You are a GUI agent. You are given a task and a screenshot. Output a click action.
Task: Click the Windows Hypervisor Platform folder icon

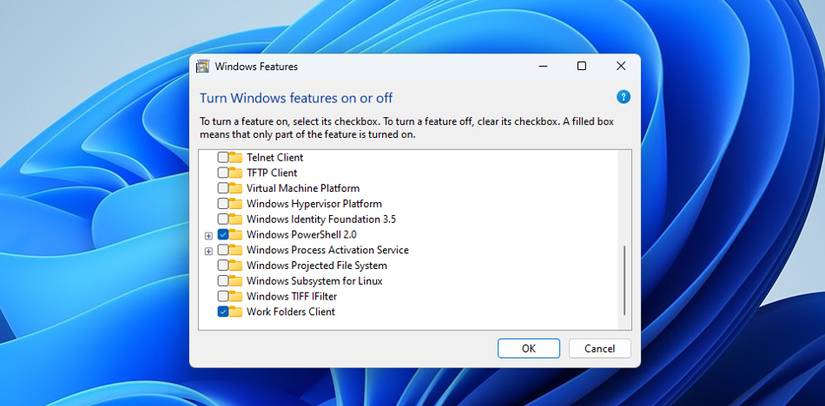pos(235,204)
